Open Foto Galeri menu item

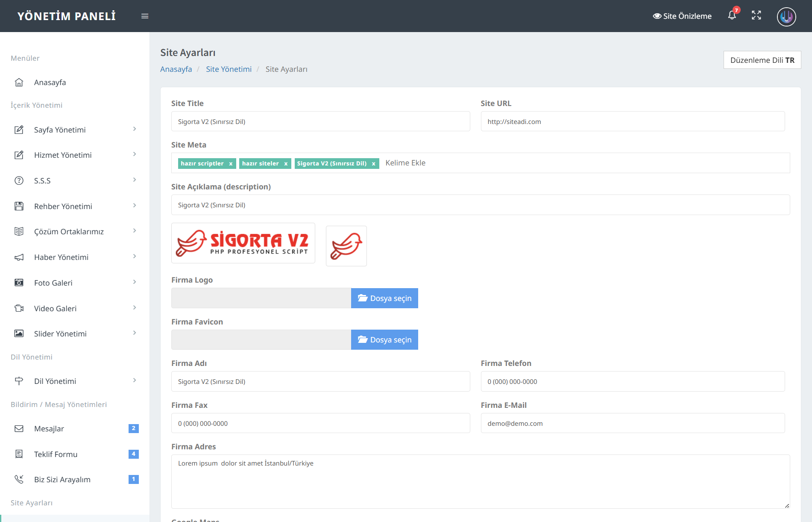(53, 283)
